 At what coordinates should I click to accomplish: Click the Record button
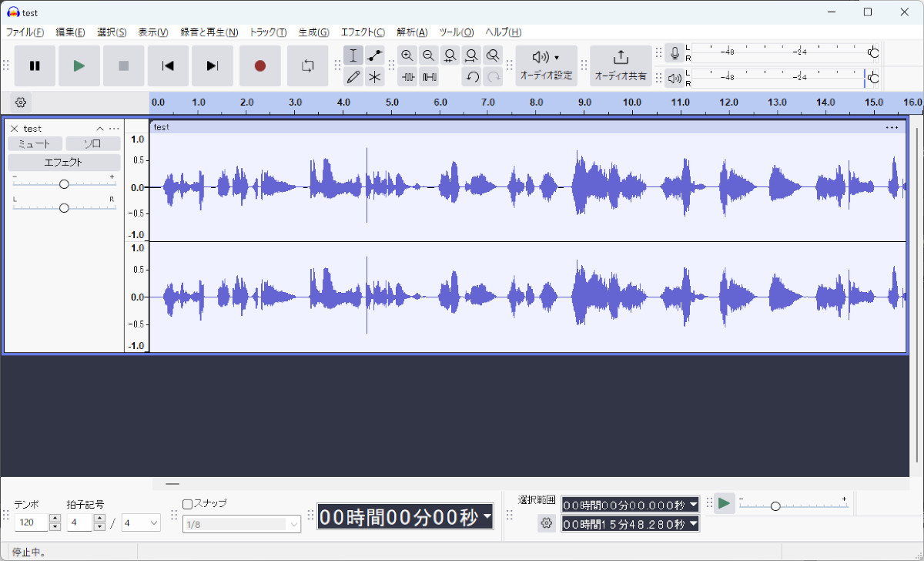tap(259, 66)
